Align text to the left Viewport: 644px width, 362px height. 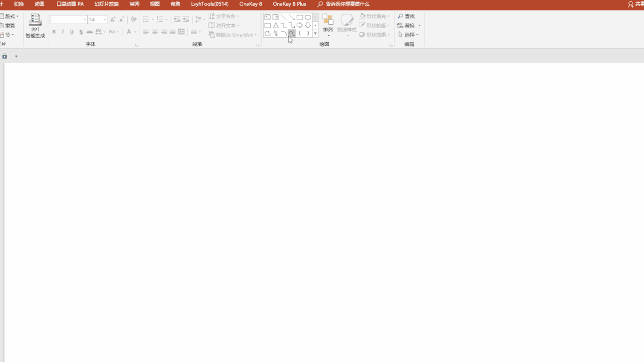[x=146, y=32]
